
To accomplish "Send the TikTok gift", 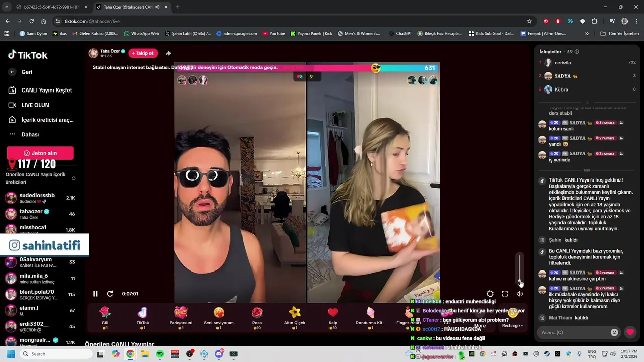I will 143,317.
